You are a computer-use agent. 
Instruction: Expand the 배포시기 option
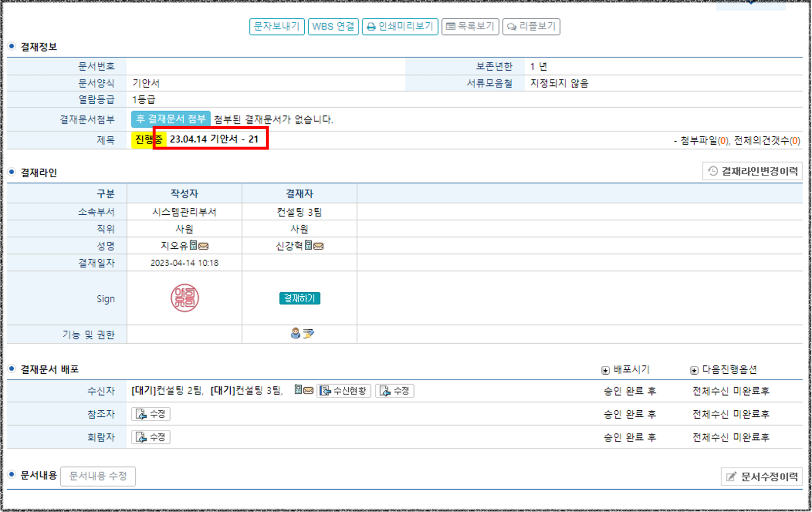[x=606, y=370]
